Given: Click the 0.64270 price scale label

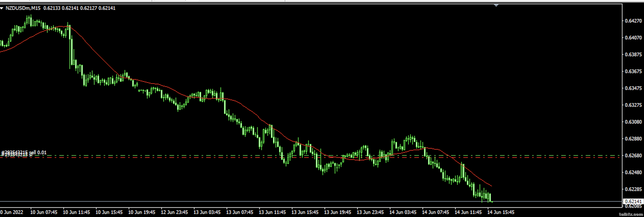Looking at the screenshot, I should tap(633, 21).
